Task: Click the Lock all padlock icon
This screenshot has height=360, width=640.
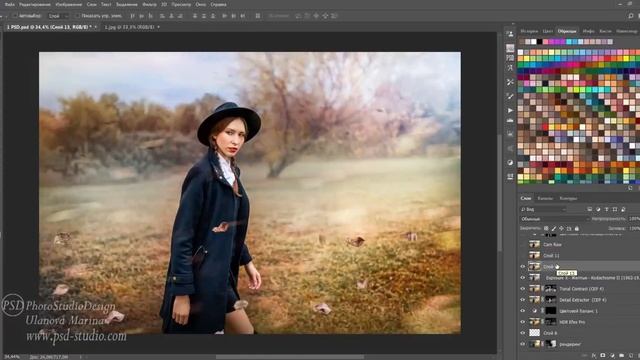Action: (577, 229)
